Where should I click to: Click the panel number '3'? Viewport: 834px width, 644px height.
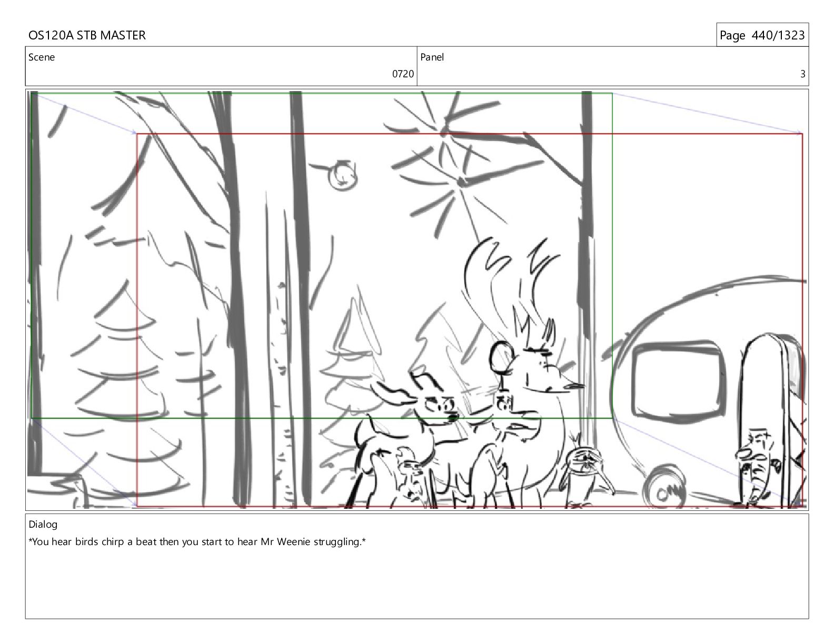[802, 74]
